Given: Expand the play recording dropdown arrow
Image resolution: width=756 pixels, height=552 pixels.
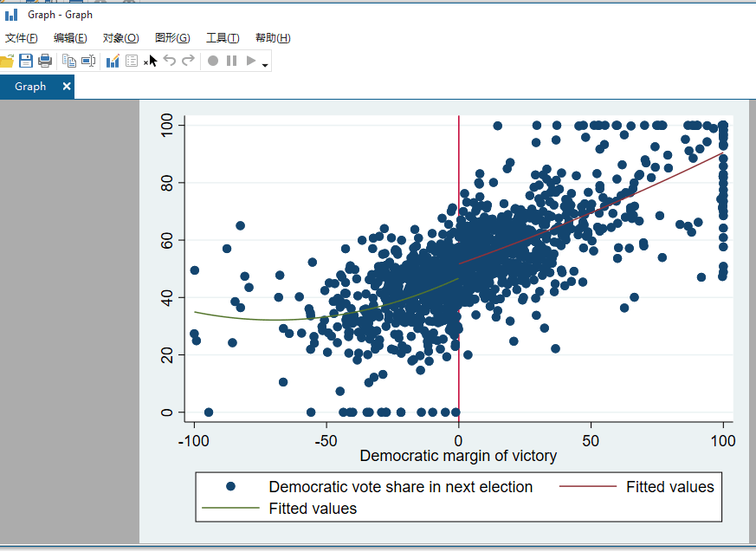Looking at the screenshot, I should coord(263,64).
